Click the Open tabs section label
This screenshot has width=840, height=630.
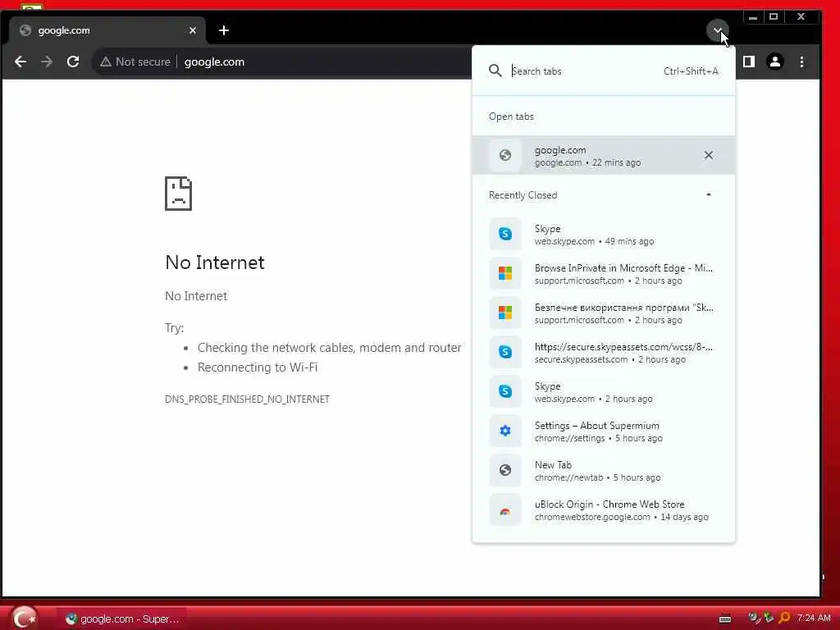pyautogui.click(x=511, y=116)
